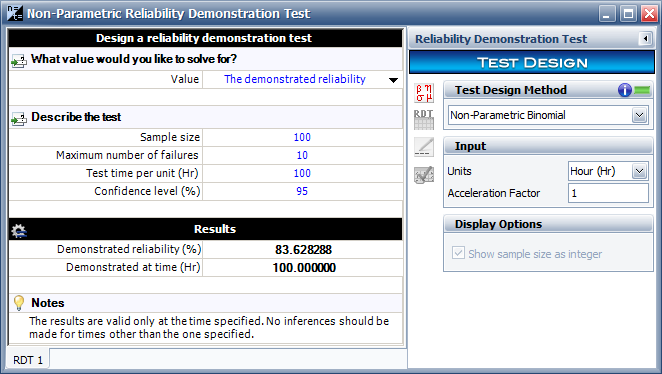Open the RDT table icon
Viewport: 662px width, 374px height.
424,119
